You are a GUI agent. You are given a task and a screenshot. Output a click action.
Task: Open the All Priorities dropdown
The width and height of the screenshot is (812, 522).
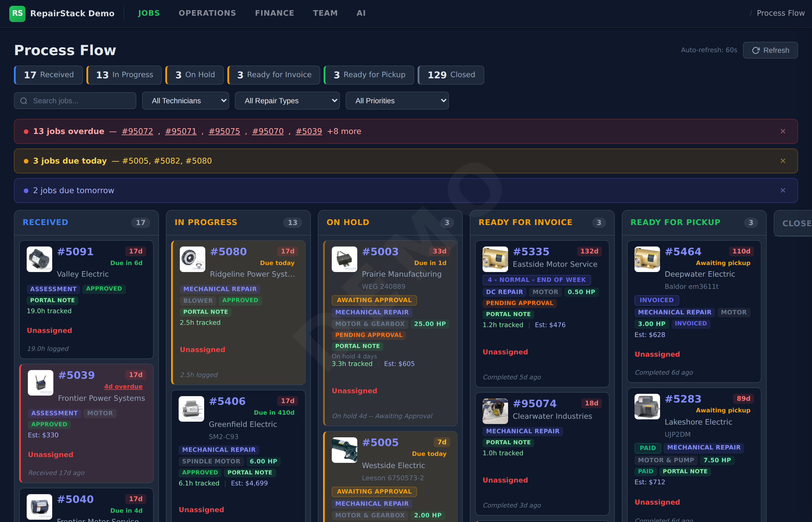(397, 101)
